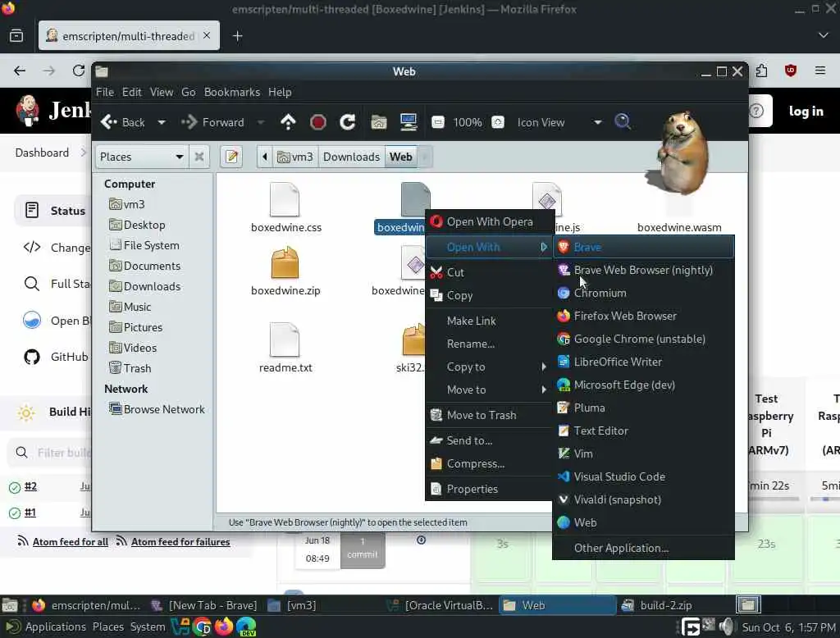Open Forward history dropdown arrow
Image resolution: width=840 pixels, height=638 pixels.
(260, 122)
